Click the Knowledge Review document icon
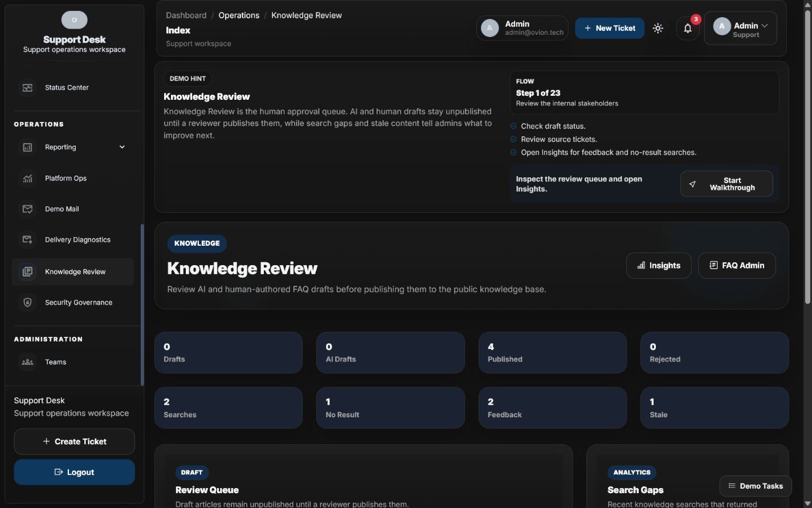This screenshot has width=812, height=508. pyautogui.click(x=27, y=272)
